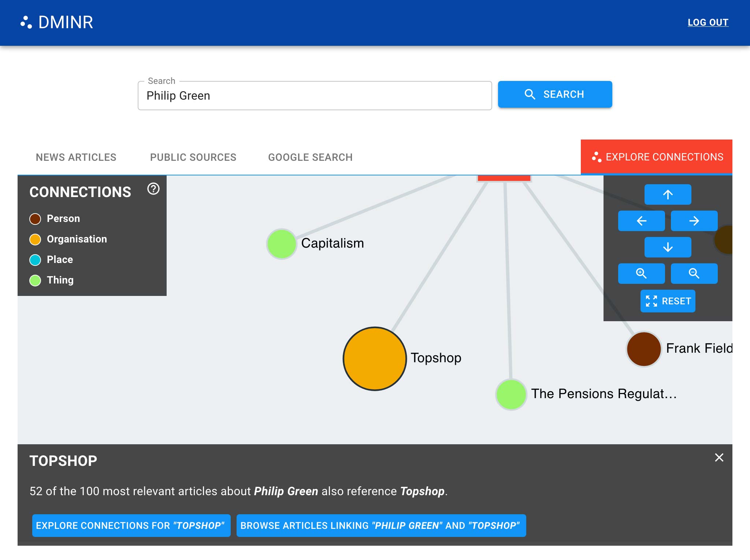Pan the graph down with arrow button
This screenshot has width=750, height=560.
click(x=668, y=247)
